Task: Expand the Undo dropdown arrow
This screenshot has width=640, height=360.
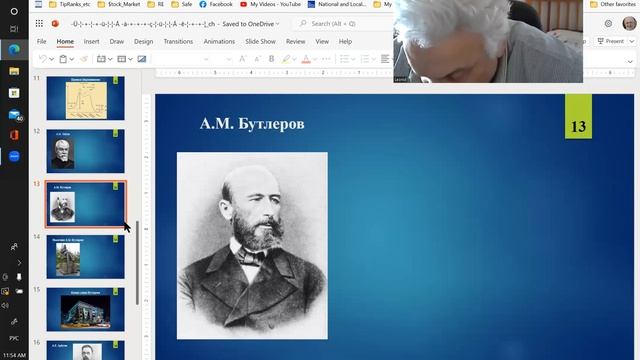Action: click(51, 59)
